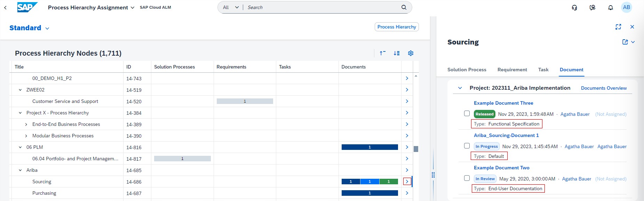The image size is (644, 201).
Task: Open details arrow for Sourcing row
Action: pyautogui.click(x=407, y=182)
